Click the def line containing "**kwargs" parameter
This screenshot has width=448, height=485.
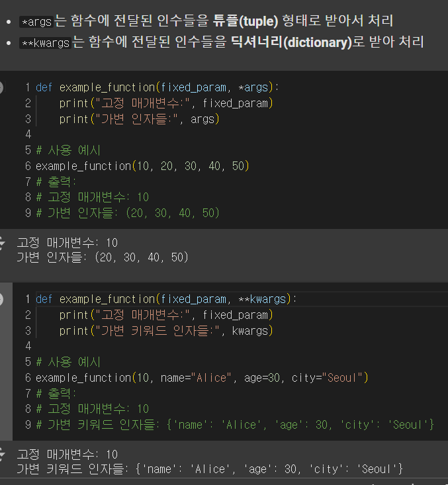(x=166, y=300)
